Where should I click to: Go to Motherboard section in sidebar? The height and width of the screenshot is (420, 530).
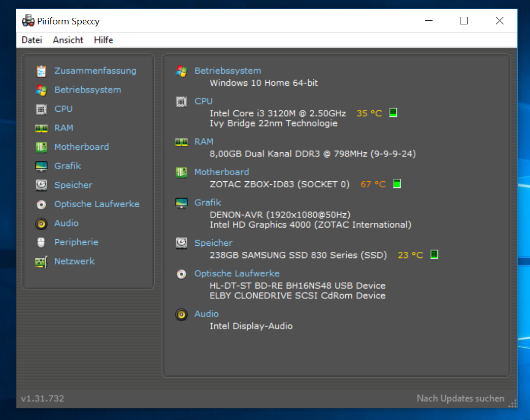click(81, 147)
